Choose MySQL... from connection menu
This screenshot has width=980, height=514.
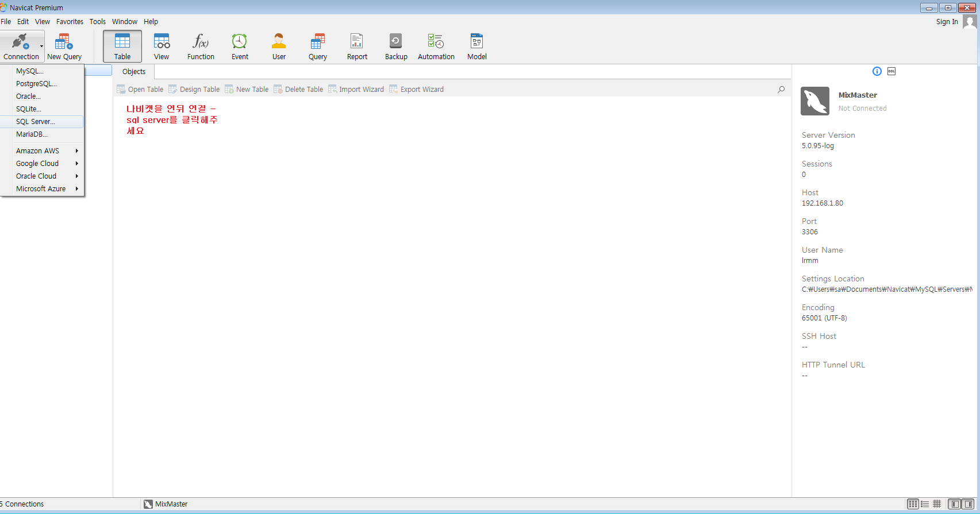click(42, 71)
